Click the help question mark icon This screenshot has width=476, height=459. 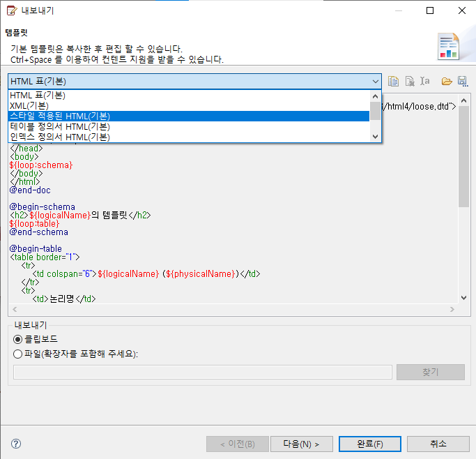[16, 444]
